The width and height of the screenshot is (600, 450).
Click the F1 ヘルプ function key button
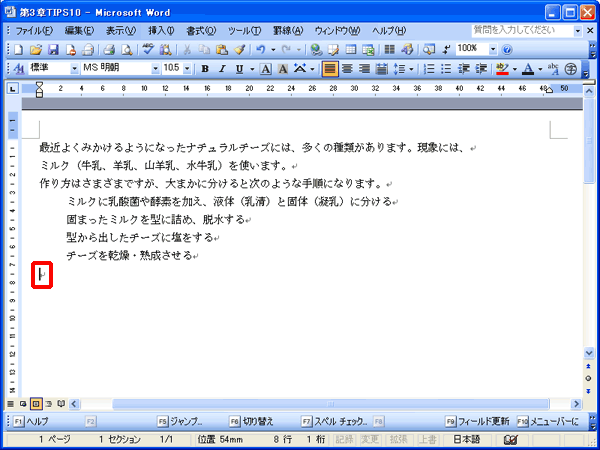point(31,422)
